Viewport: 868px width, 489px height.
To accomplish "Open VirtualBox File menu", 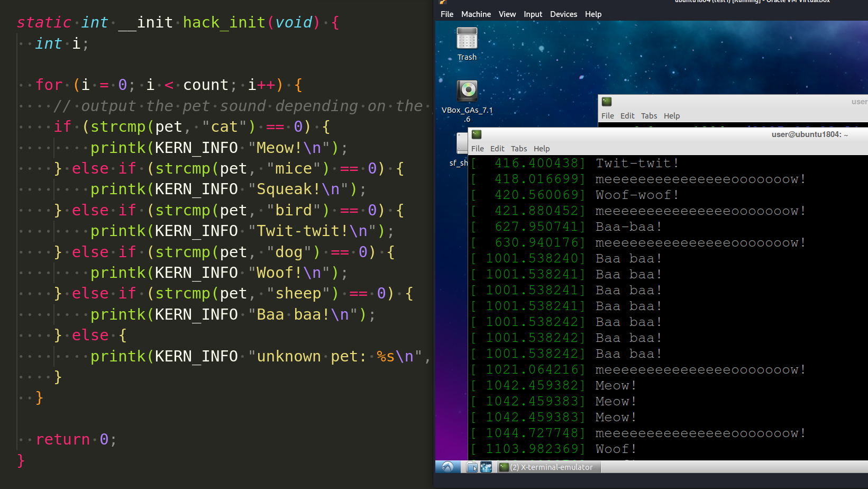I will [x=447, y=14].
